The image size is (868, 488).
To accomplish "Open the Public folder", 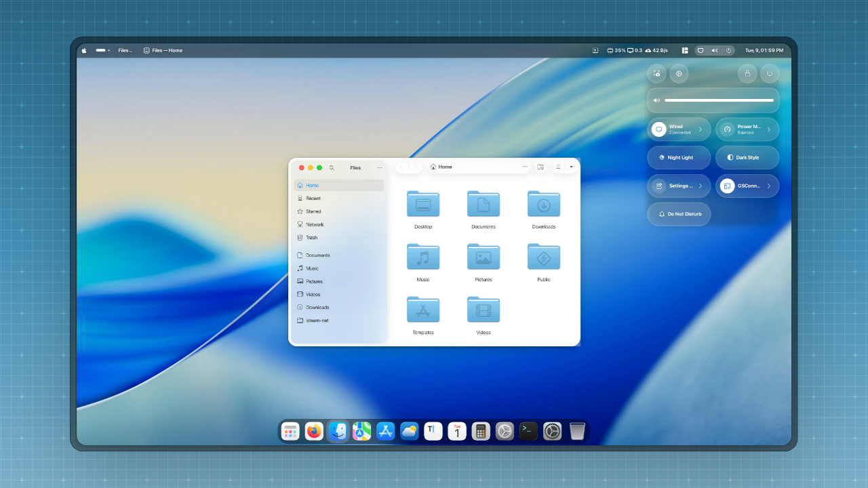I will click(x=544, y=257).
